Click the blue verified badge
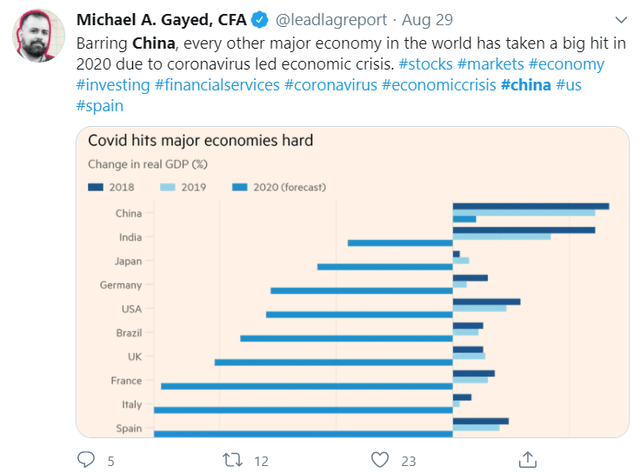 pyautogui.click(x=259, y=20)
